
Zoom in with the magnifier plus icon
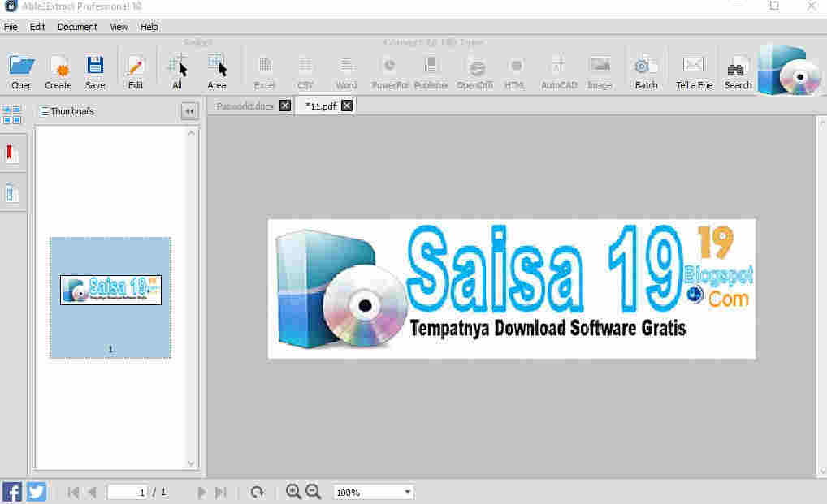(293, 491)
